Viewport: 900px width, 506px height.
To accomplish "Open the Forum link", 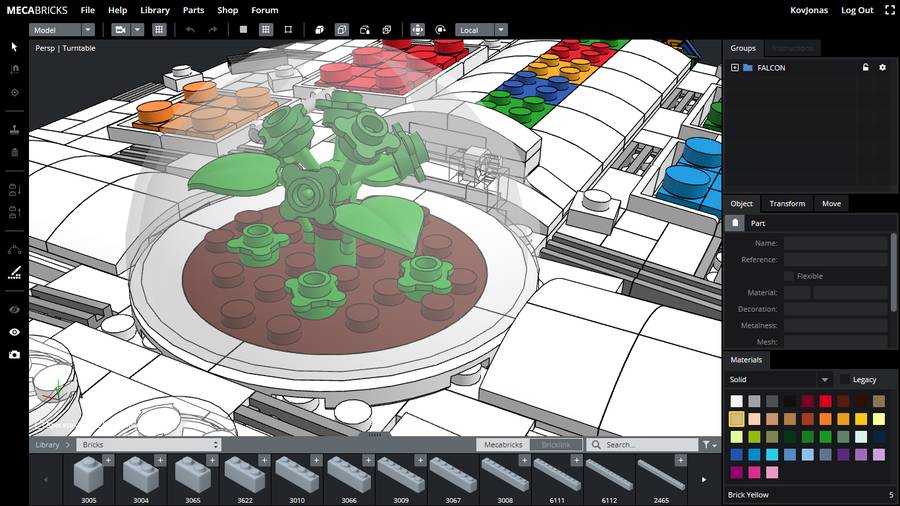I will (x=265, y=10).
